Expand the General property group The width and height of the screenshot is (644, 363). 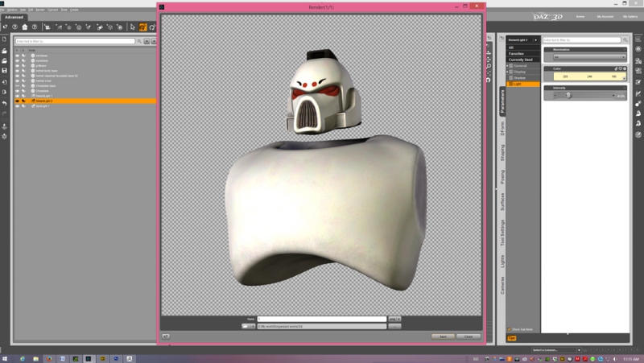pyautogui.click(x=508, y=66)
